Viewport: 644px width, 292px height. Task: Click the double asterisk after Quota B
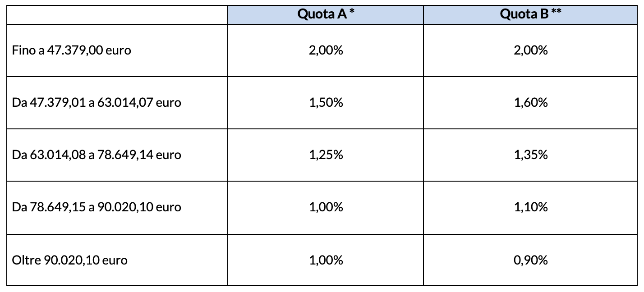pyautogui.click(x=556, y=12)
